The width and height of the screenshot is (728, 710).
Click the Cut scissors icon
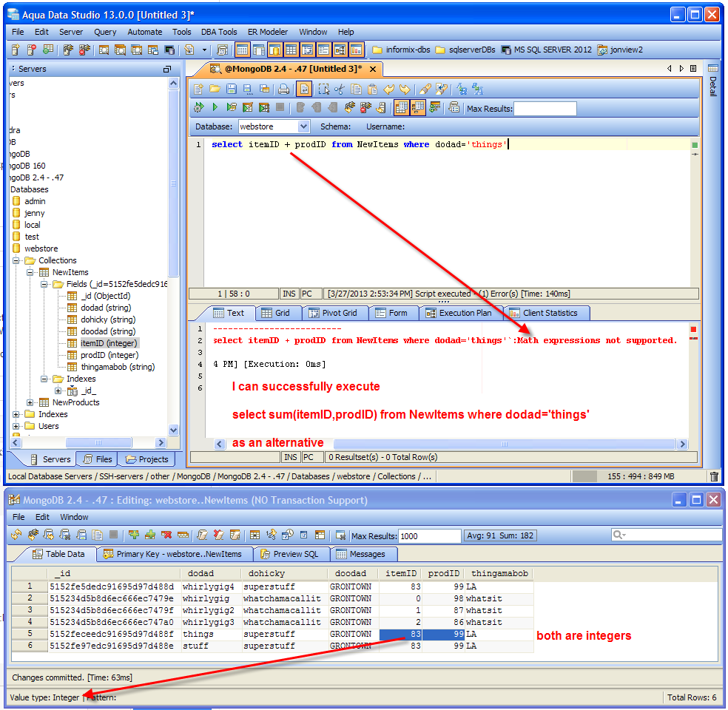point(340,89)
